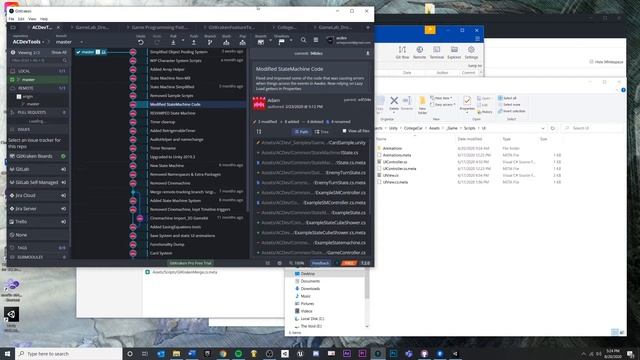Click the Pull icon in GitKraken toolbar
This screenshot has height=360, width=640.
pos(173,42)
